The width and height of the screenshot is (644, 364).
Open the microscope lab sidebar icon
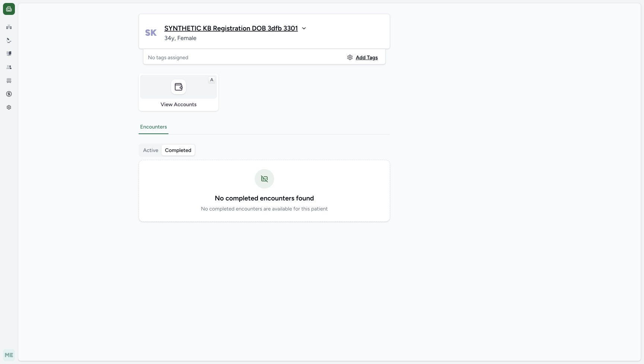9,40
